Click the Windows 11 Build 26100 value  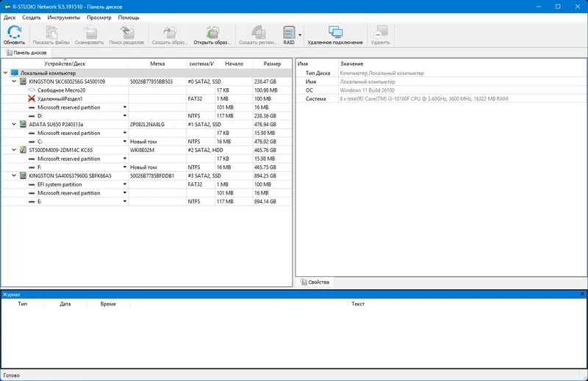pos(367,90)
